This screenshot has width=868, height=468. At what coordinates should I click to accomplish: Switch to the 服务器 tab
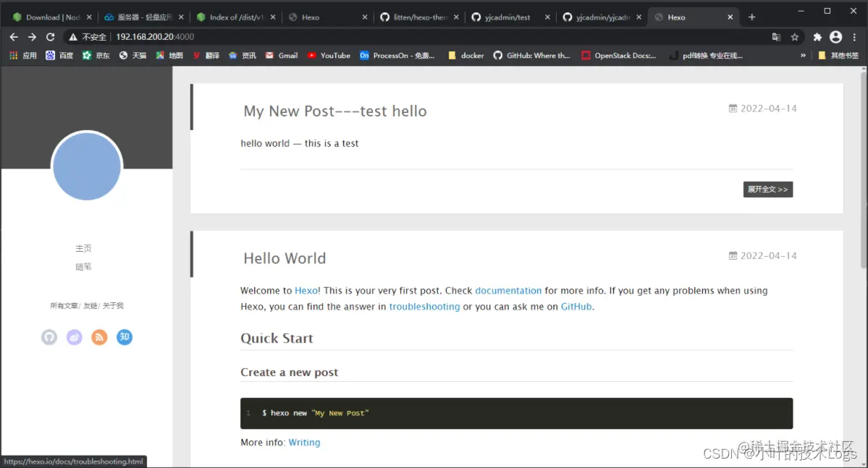(x=140, y=17)
